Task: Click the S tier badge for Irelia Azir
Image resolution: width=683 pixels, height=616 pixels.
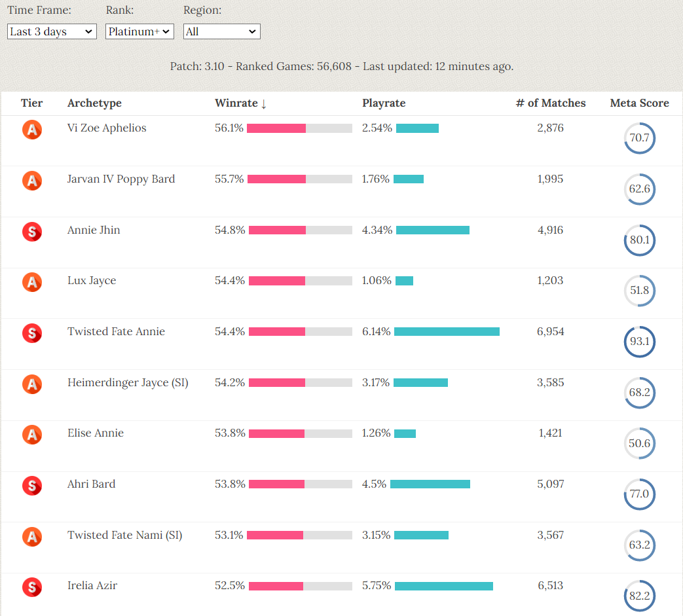Action: tap(32, 587)
